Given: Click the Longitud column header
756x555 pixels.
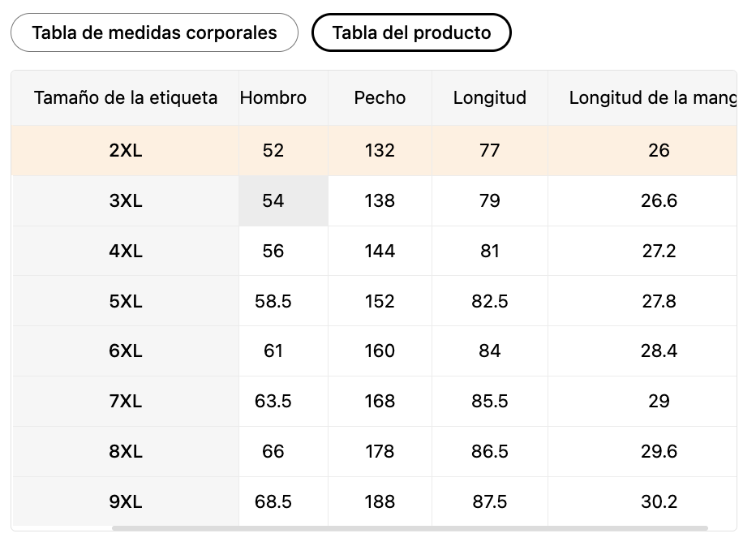Looking at the screenshot, I should click(490, 98).
